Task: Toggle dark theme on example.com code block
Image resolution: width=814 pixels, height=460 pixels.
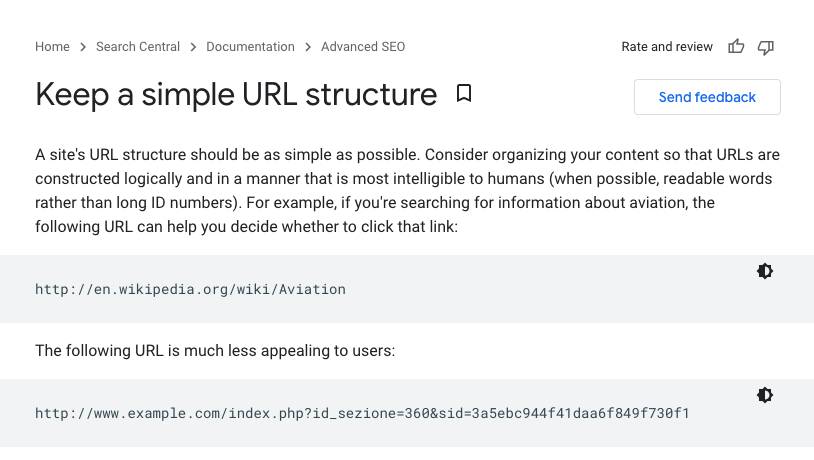Action: coord(765,395)
